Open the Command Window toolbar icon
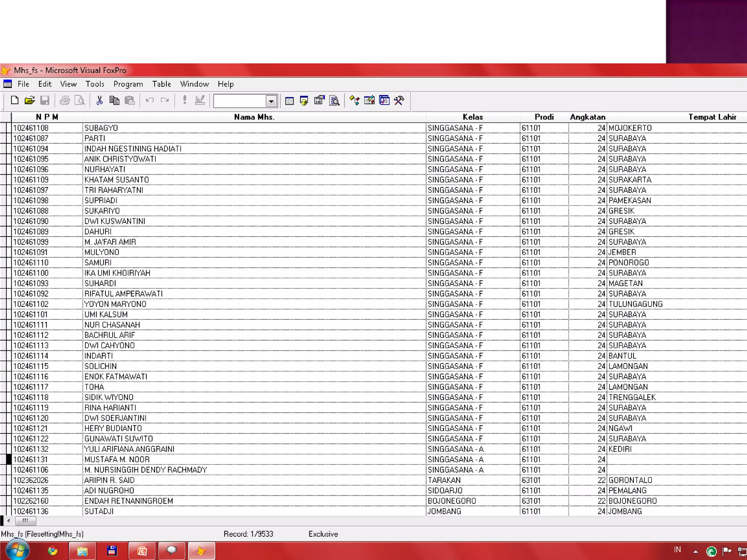This screenshot has height=560, width=747. (x=289, y=101)
